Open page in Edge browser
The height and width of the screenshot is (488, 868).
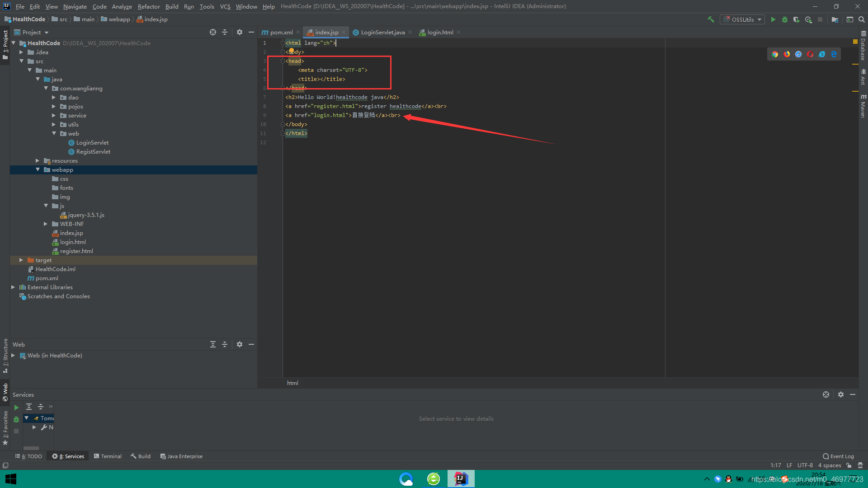coord(834,54)
